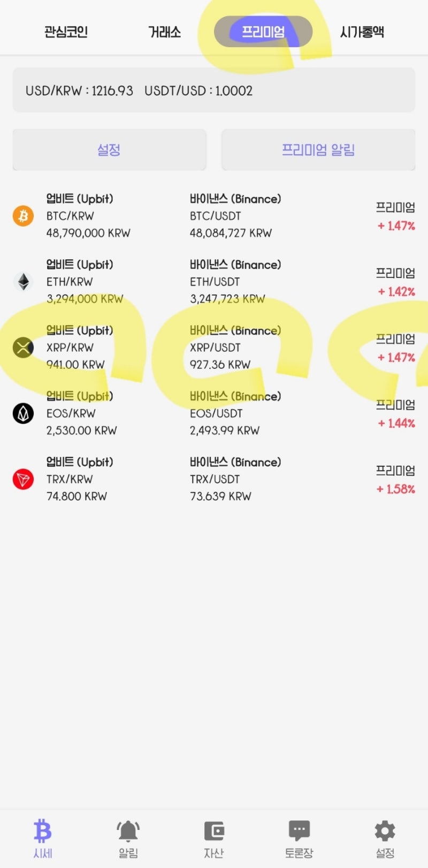Open the 알림 bell icon
The height and width of the screenshot is (868, 428).
(128, 831)
